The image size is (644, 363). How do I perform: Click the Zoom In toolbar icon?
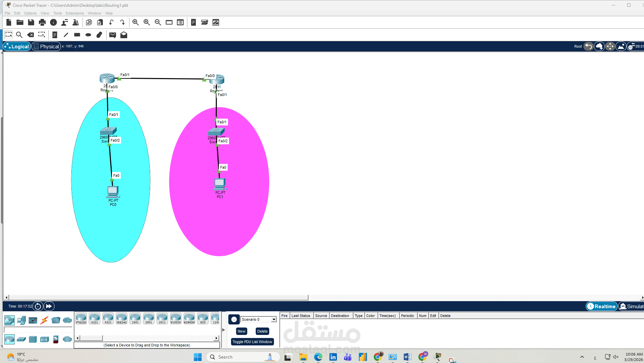tap(135, 22)
